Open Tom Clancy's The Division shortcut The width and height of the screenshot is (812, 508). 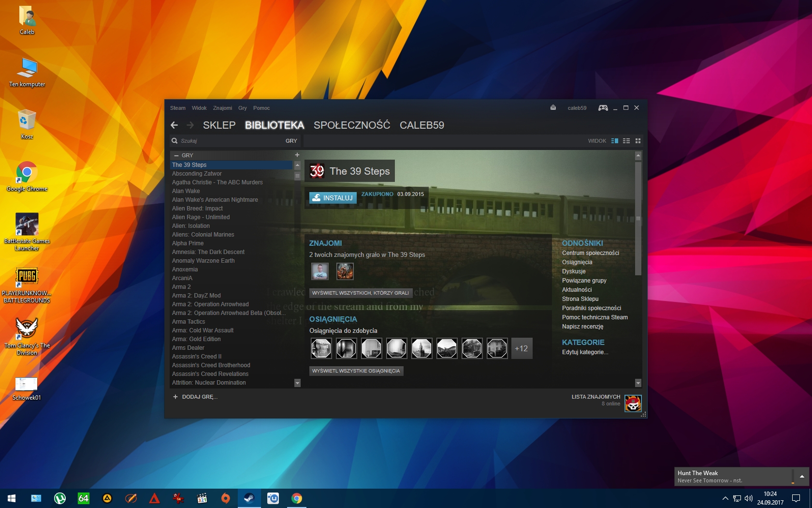click(x=27, y=337)
